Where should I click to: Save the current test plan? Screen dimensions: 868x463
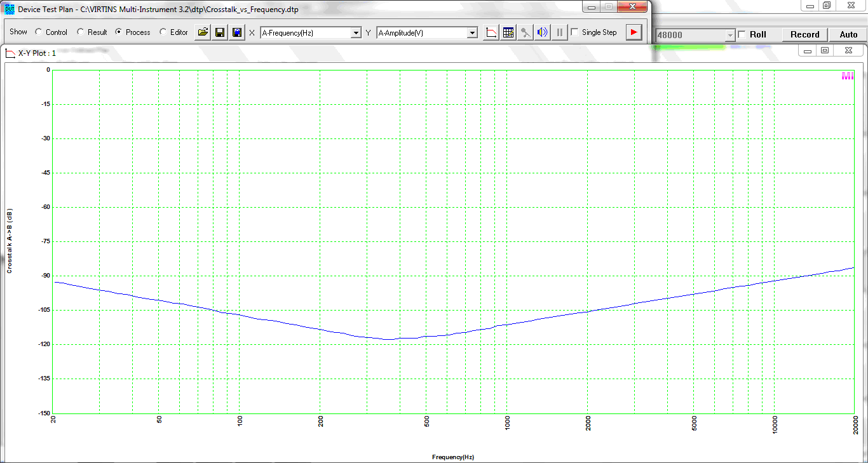(220, 32)
